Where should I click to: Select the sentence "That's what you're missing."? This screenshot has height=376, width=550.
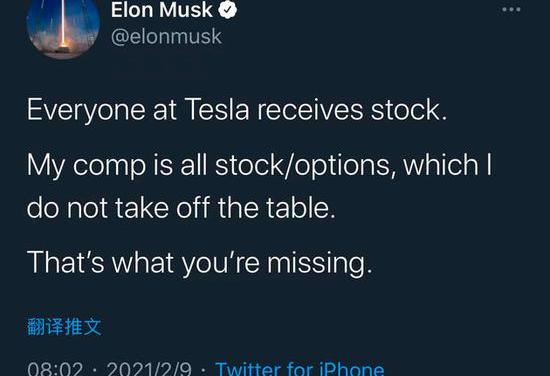pos(199,262)
